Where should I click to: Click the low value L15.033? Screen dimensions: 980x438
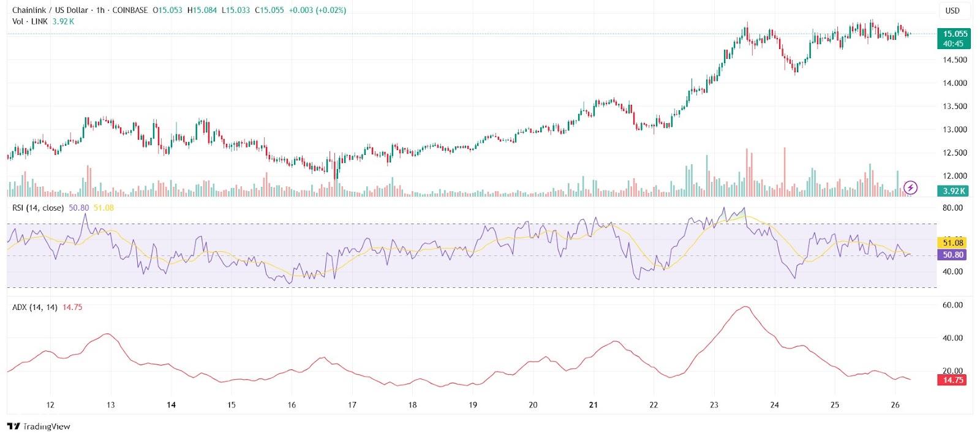[x=235, y=10]
